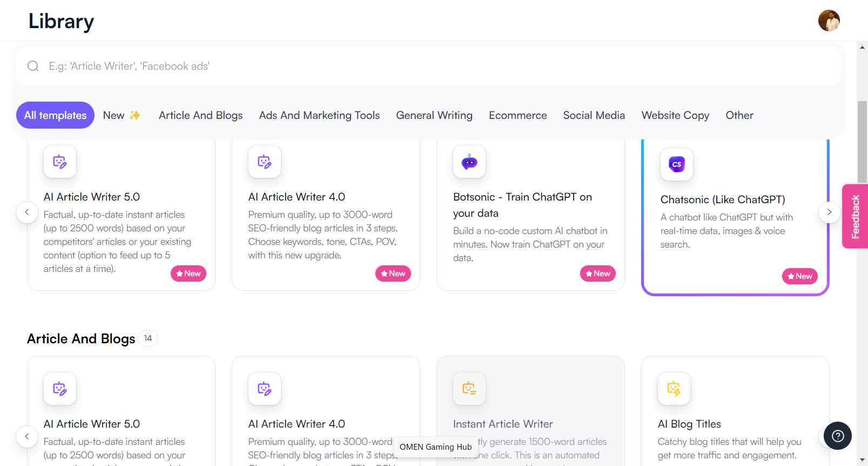Viewport: 868px width, 466px height.
Task: Switch to the Ecommerce tab
Action: coord(517,115)
